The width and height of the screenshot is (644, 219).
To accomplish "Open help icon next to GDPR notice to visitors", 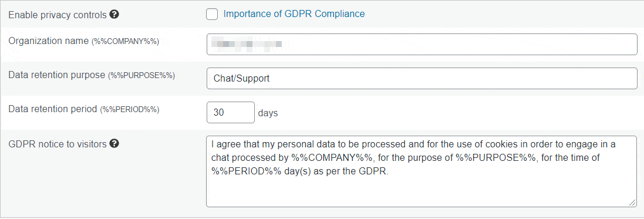I will 115,144.
